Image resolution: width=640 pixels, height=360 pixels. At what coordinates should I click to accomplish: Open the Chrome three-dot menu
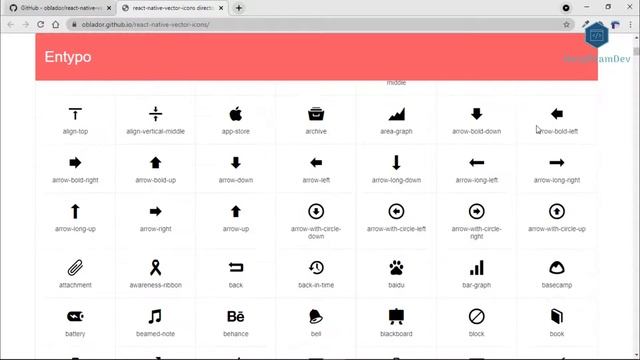coord(631,24)
